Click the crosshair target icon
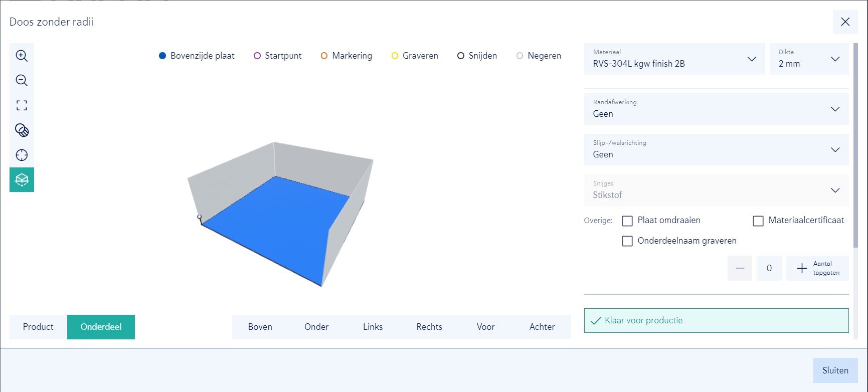Image resolution: width=868 pixels, height=392 pixels. 22,155
